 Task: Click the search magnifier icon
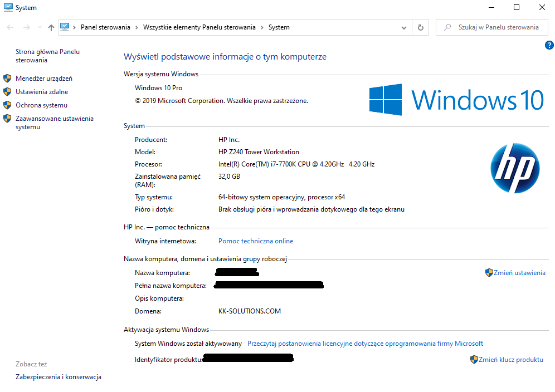[448, 27]
